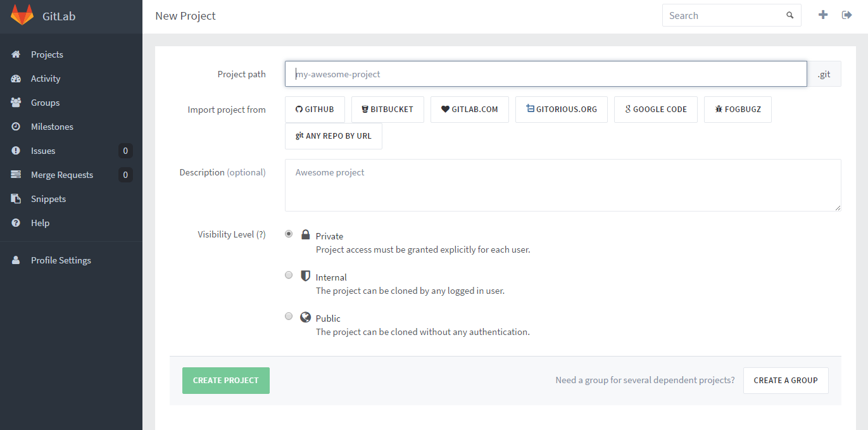Click the .git suffix addon
This screenshot has height=430, width=868.
[x=824, y=74]
